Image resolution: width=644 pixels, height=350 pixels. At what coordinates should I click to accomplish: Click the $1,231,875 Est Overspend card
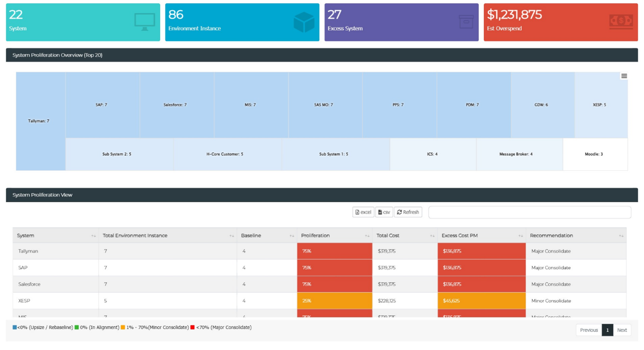click(560, 22)
